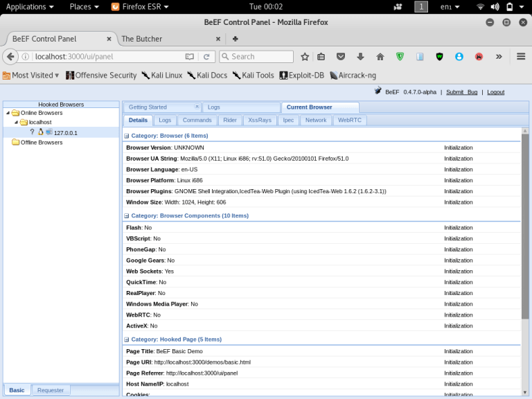Click the Submit Bug link
This screenshot has height=399, width=532.
(x=461, y=92)
